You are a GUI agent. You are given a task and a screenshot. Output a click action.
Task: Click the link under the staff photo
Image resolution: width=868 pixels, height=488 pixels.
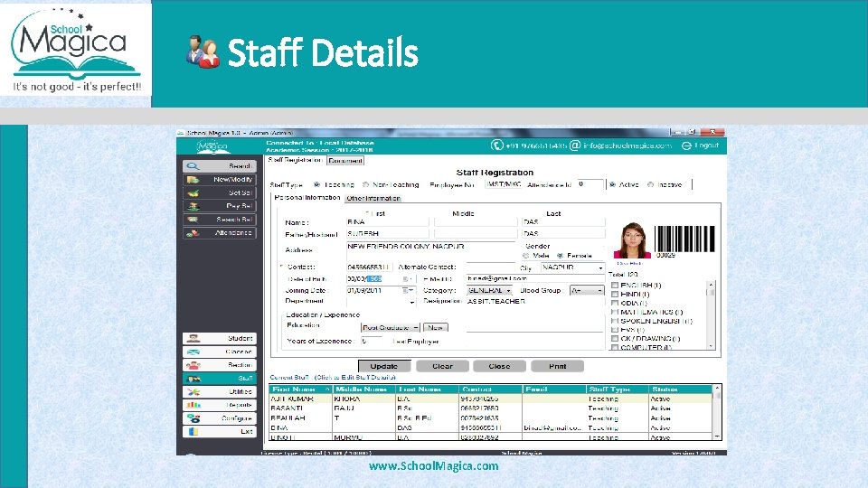[629, 263]
